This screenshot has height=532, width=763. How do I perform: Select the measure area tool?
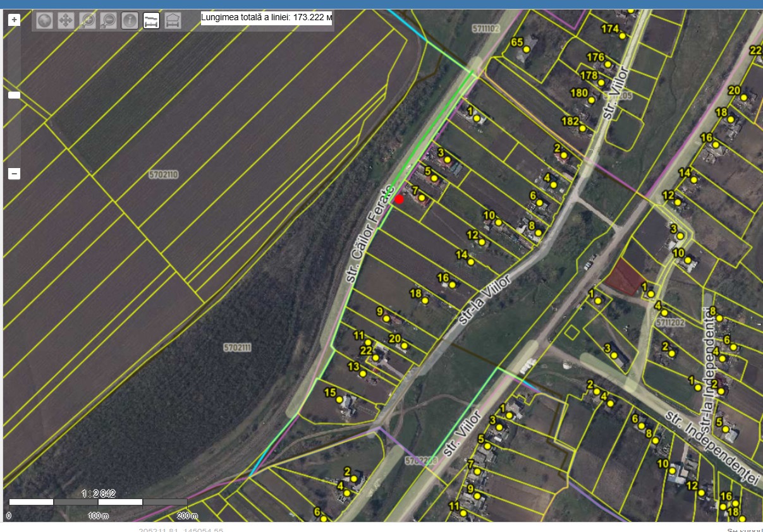[173, 21]
